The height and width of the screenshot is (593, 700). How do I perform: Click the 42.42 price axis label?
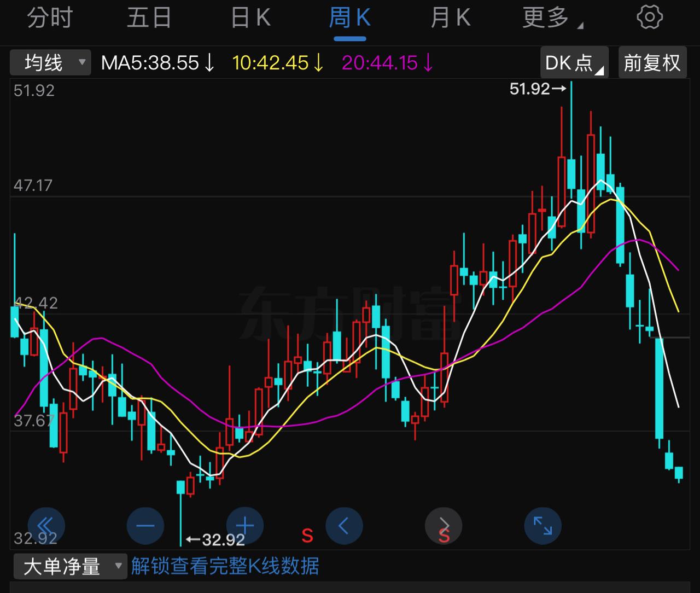click(x=36, y=303)
